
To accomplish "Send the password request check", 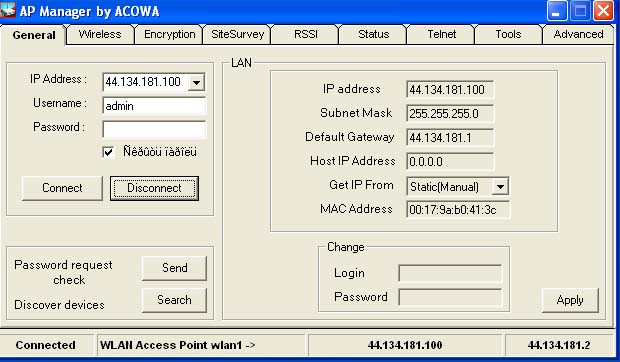I will pyautogui.click(x=174, y=268).
